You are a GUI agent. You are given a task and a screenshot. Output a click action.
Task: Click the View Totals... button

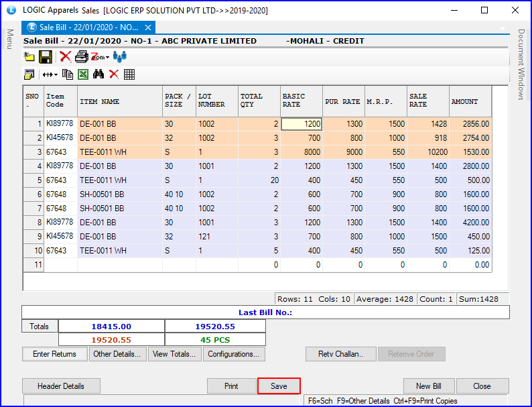pyautogui.click(x=174, y=354)
